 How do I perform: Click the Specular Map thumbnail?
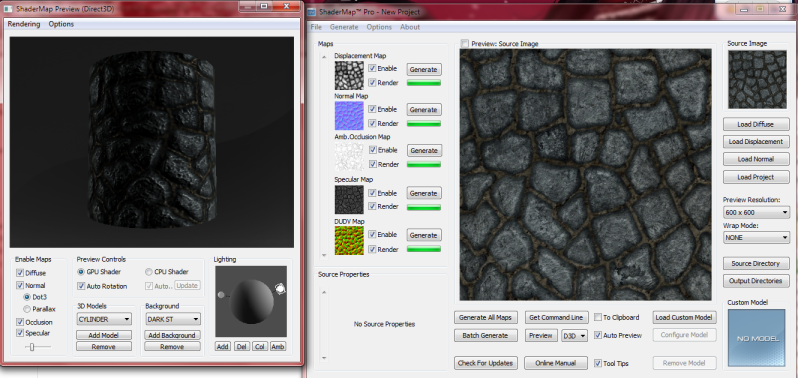[x=349, y=199]
